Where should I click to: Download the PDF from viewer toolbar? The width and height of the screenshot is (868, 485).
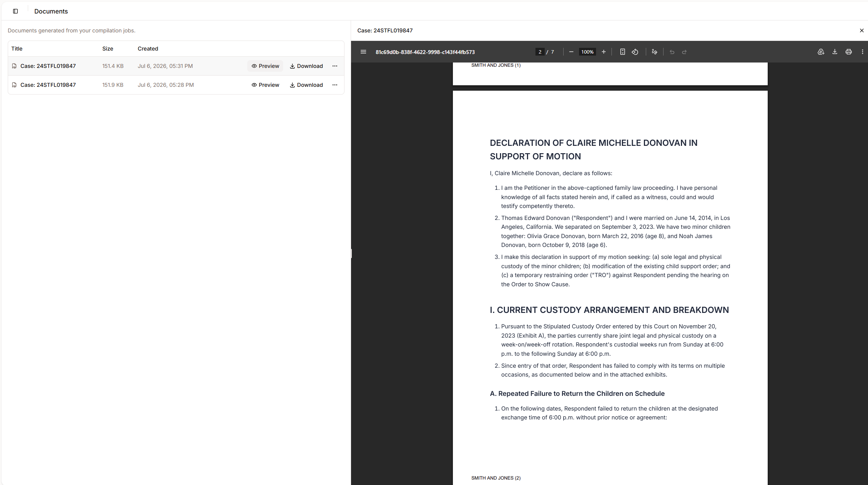click(x=835, y=52)
